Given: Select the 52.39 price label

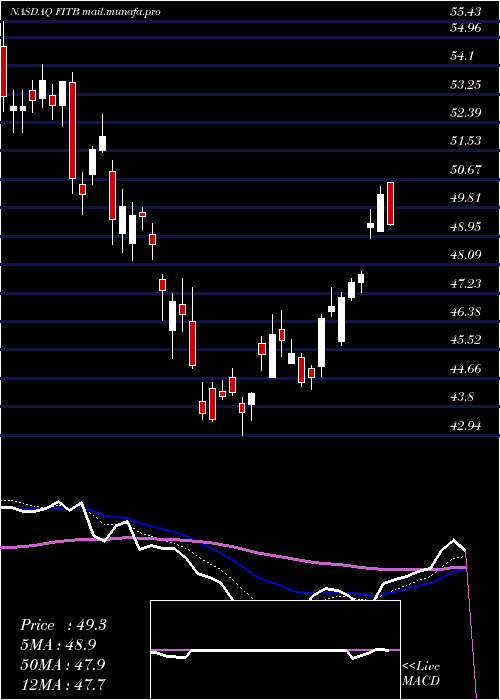Looking at the screenshot, I should [466, 112].
